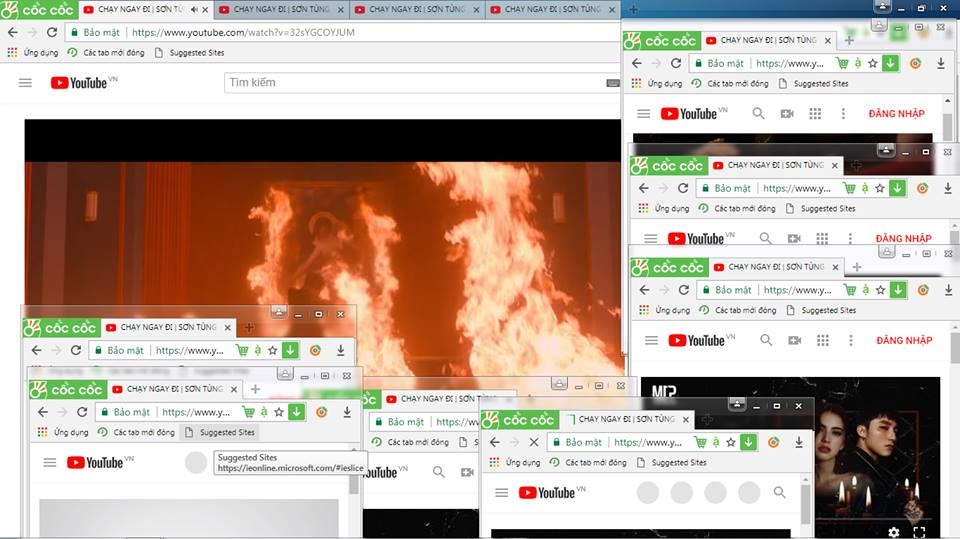960x539 pixels.
Task: Click the shopping cart icon in the loading window
Action: click(700, 442)
